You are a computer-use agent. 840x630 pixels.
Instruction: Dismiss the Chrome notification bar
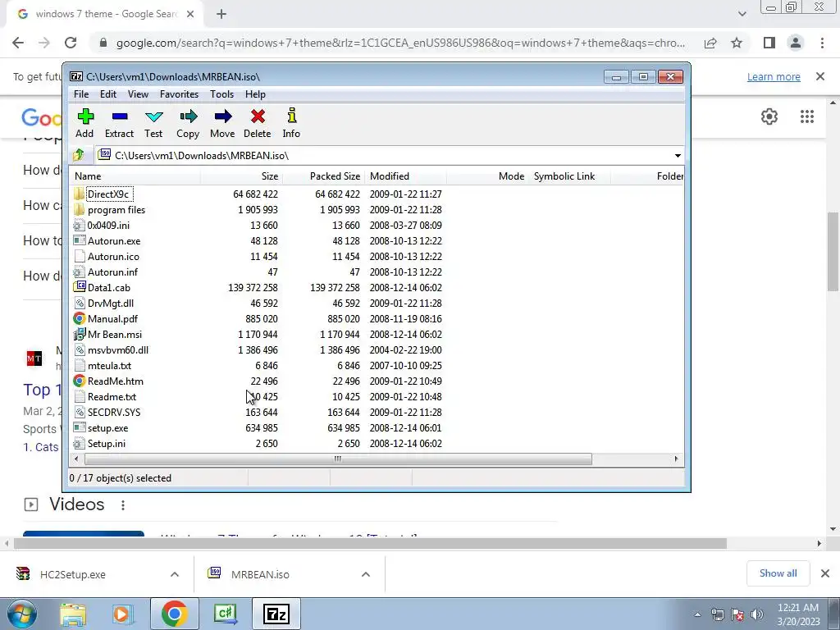pyautogui.click(x=820, y=76)
